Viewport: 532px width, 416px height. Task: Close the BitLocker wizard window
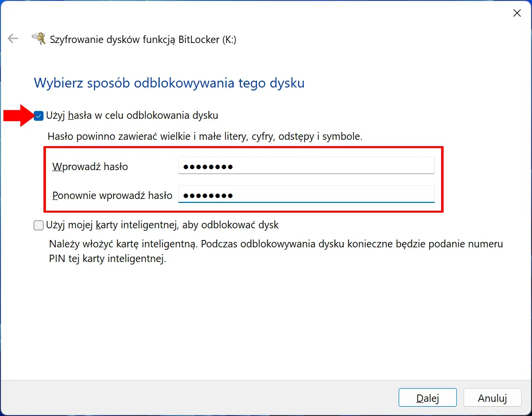tap(517, 13)
